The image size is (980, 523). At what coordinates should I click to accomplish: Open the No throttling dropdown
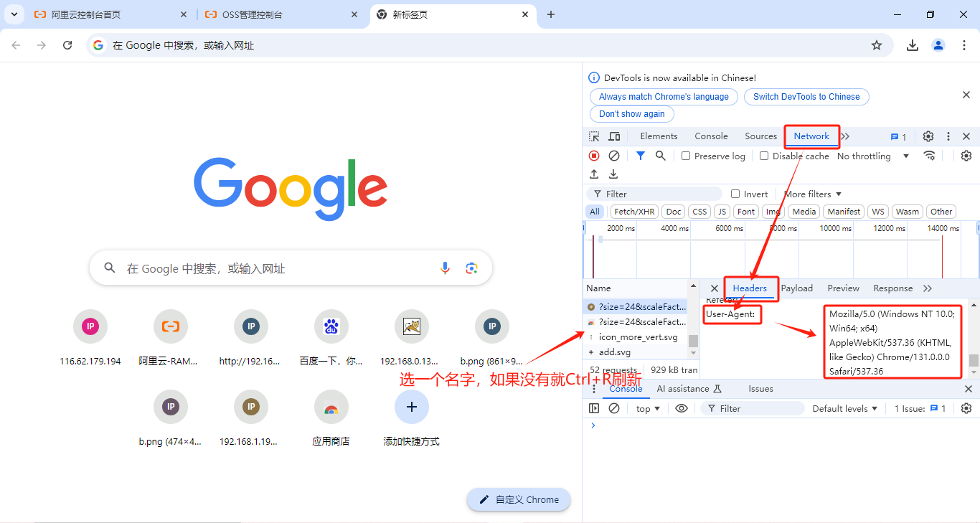[x=873, y=156]
